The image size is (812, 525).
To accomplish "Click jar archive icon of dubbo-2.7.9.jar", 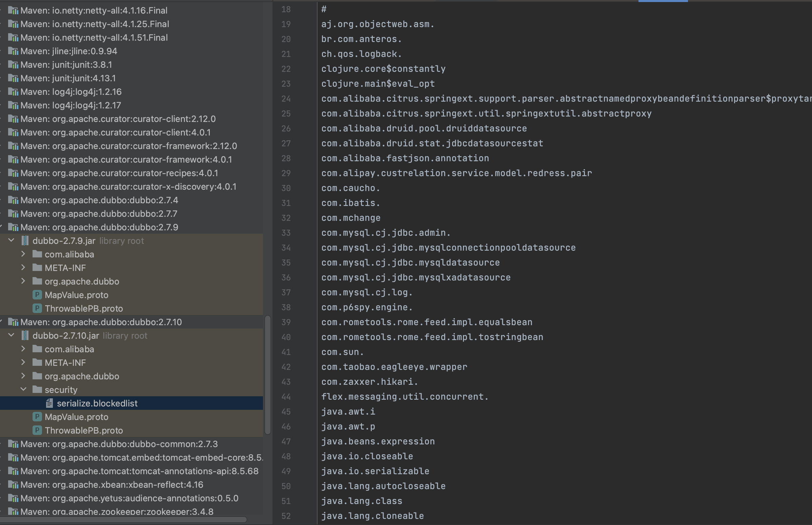I will 25,241.
